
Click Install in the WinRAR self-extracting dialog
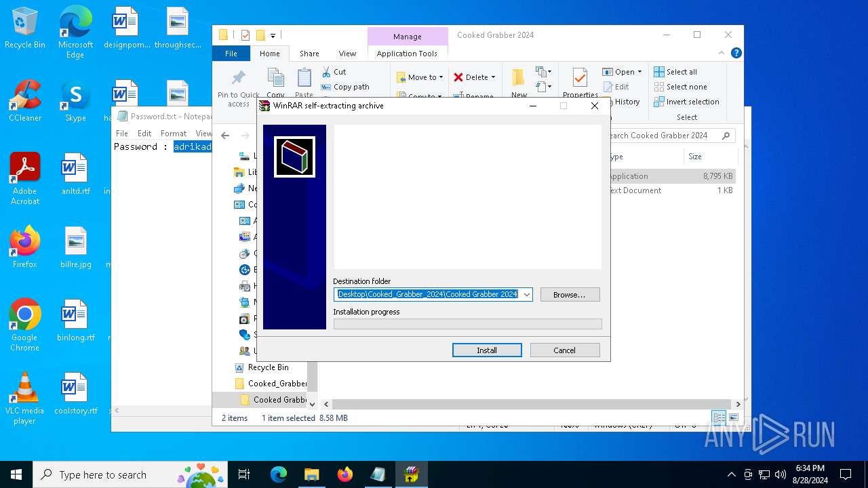point(487,350)
